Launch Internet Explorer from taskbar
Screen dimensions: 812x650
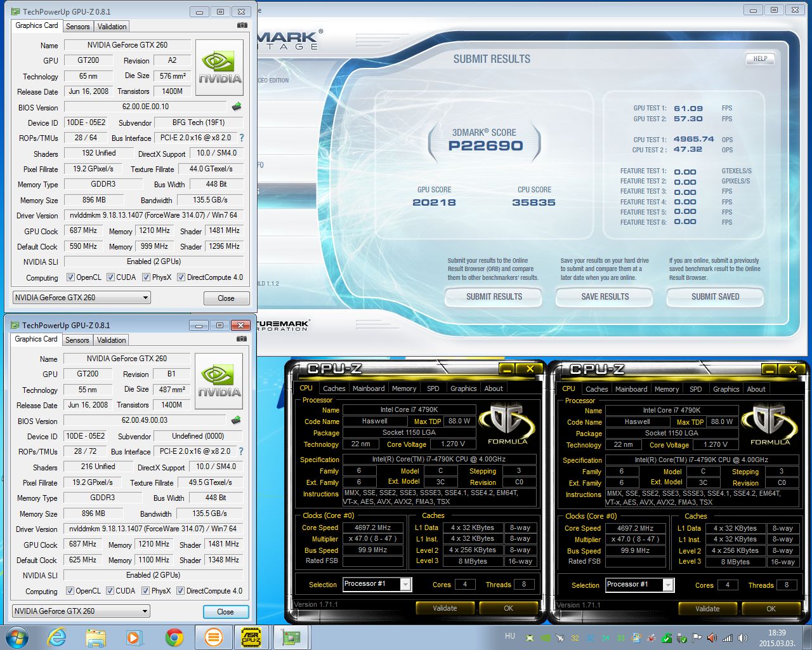point(57,637)
